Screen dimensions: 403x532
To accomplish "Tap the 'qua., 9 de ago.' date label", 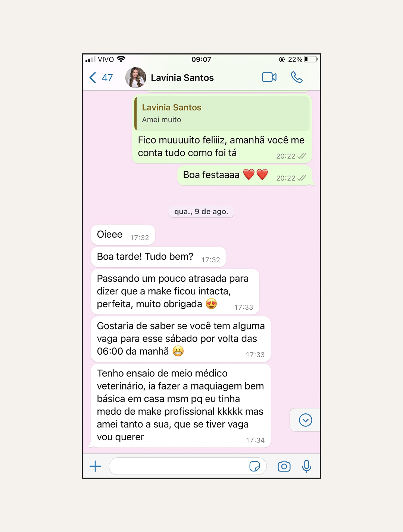I will (x=201, y=212).
